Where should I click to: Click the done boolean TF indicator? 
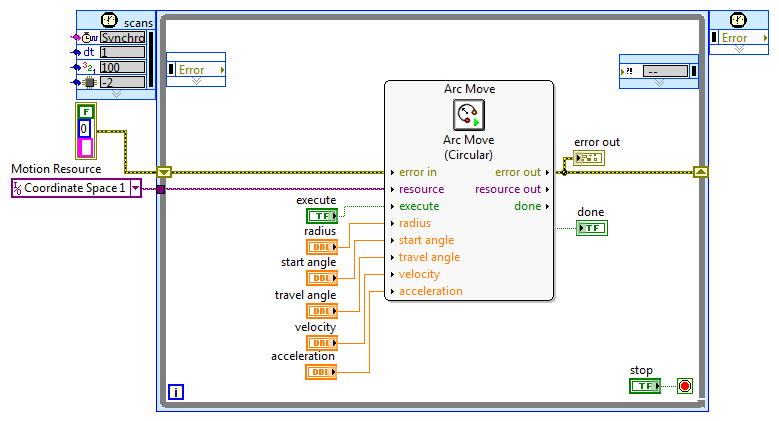[x=592, y=227]
